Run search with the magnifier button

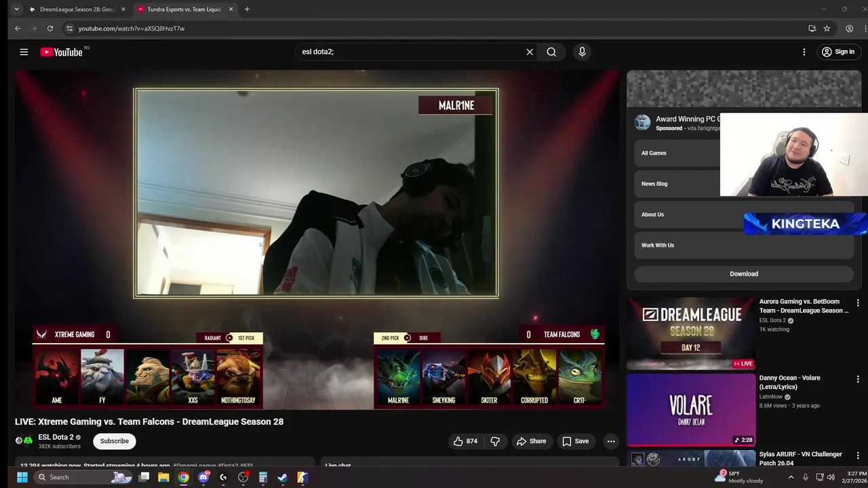point(551,52)
